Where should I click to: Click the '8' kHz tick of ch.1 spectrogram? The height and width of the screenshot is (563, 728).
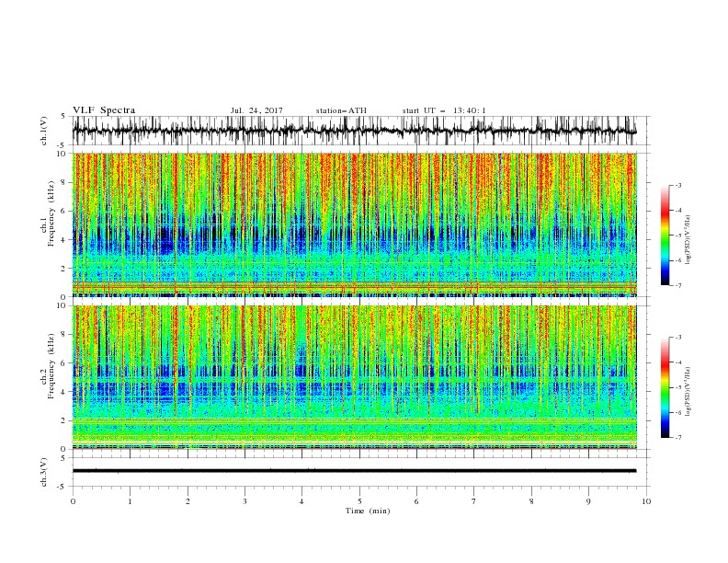pyautogui.click(x=65, y=182)
